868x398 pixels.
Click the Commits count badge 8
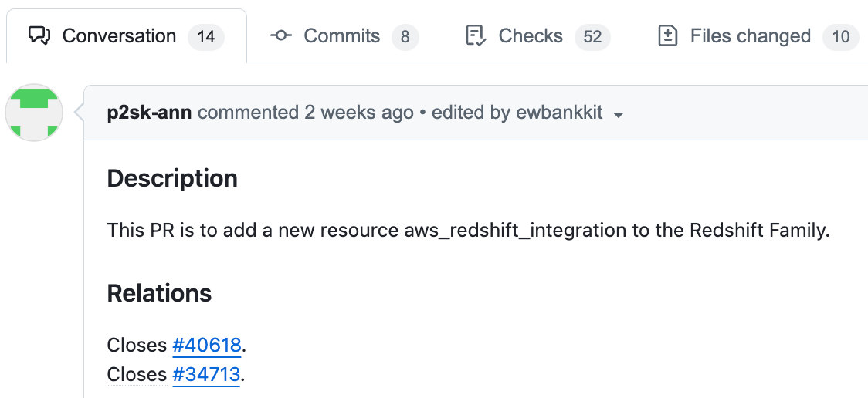coord(405,36)
